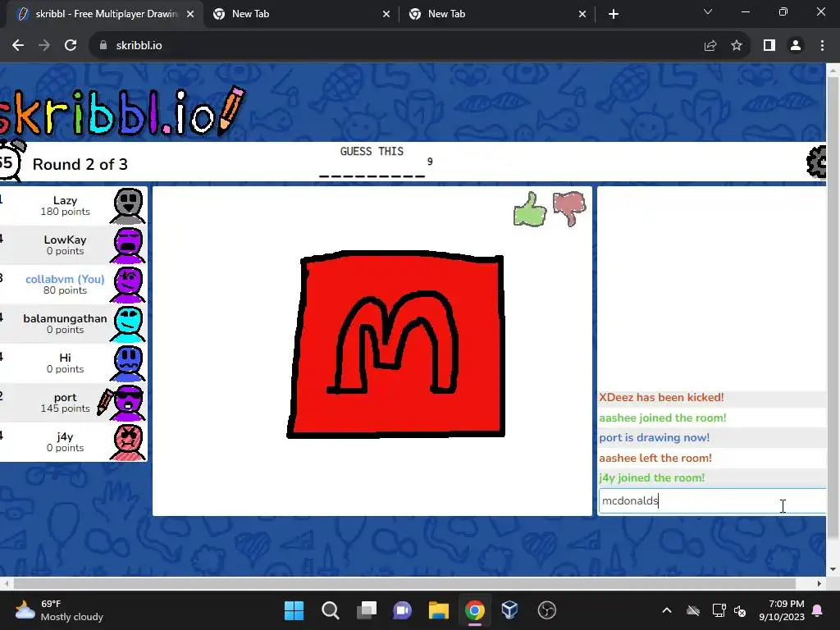Click balamungathan's cyan avatar
Image resolution: width=840 pixels, height=630 pixels.
click(x=128, y=324)
